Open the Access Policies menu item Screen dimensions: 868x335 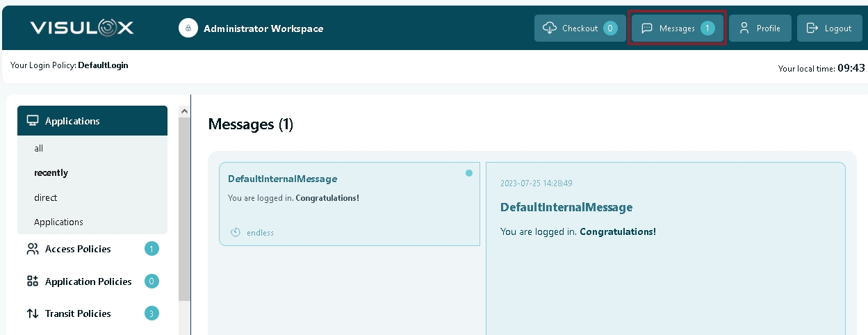click(x=78, y=249)
